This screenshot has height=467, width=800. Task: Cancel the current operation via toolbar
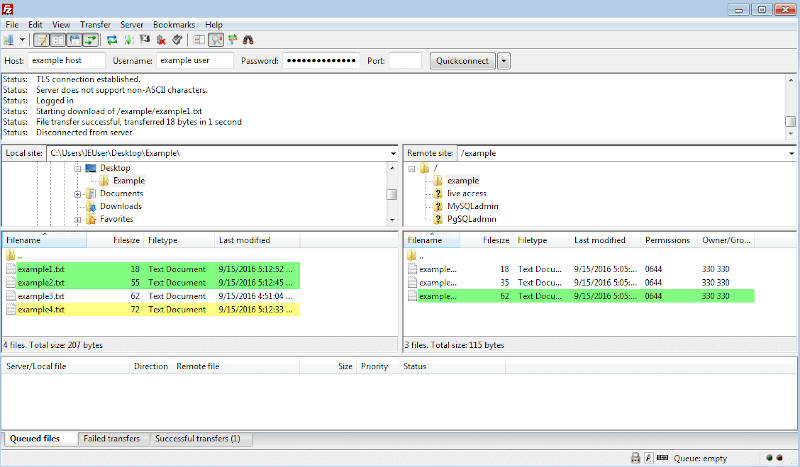point(145,40)
